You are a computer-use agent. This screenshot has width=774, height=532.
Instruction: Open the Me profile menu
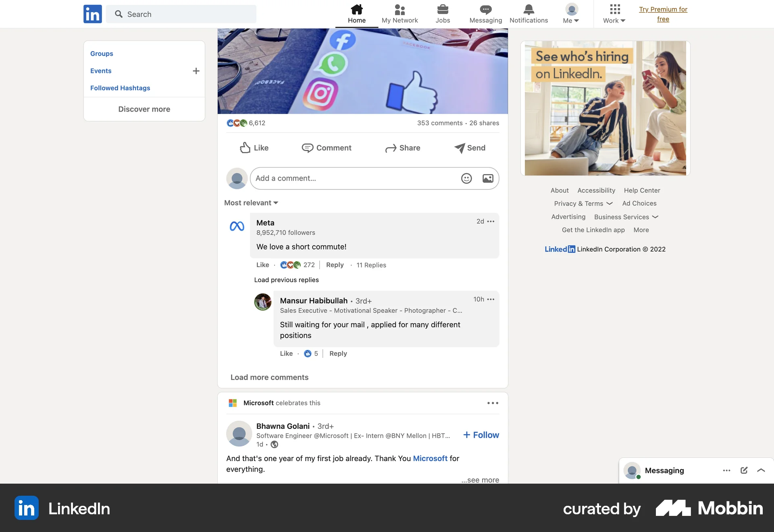click(x=570, y=14)
